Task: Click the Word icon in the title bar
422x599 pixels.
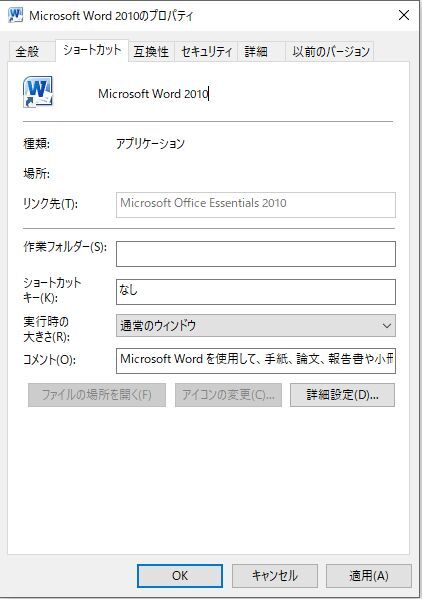Action: 16,15
